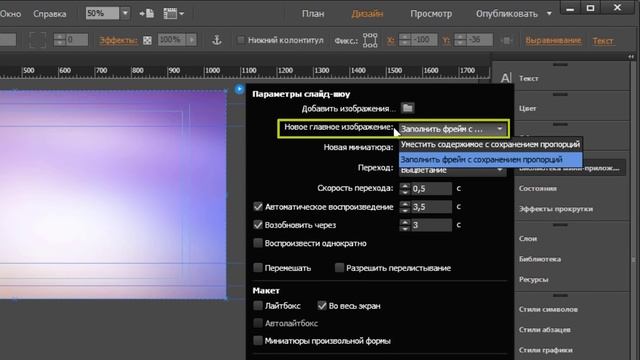Open the Выравнивание link
The image size is (640, 360).
click(x=553, y=40)
